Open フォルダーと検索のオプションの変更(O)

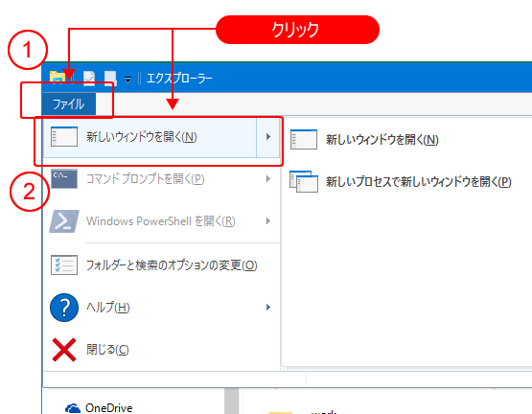pyautogui.click(x=161, y=265)
